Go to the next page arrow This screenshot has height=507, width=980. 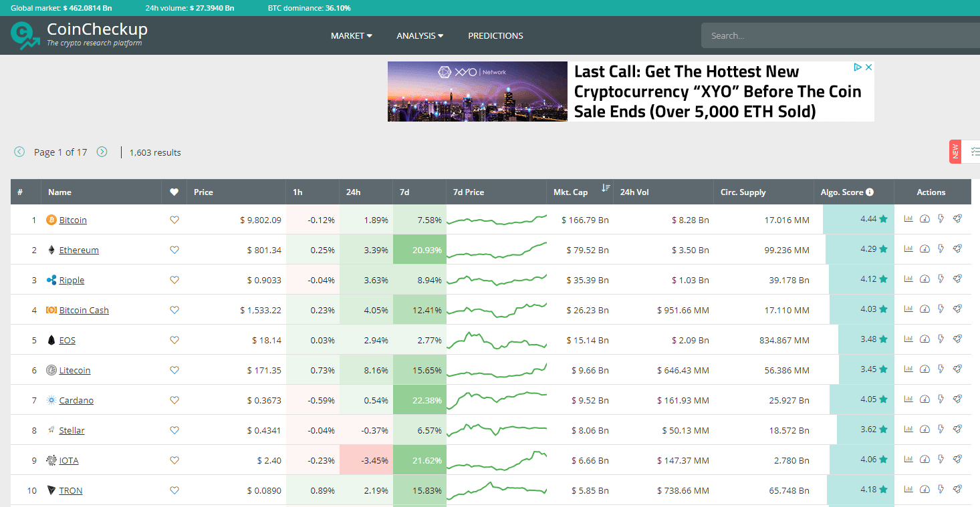click(x=102, y=152)
